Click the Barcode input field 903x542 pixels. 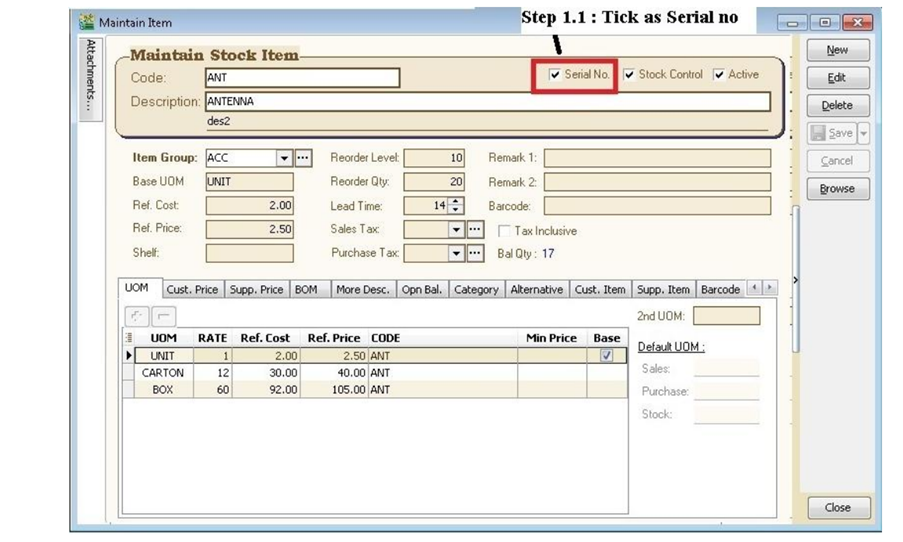(x=657, y=206)
